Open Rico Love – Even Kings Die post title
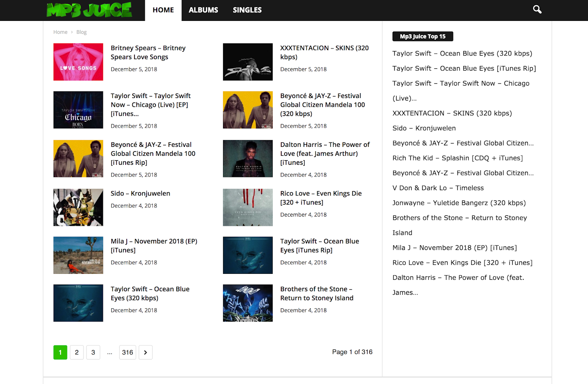Viewport: 588px width, 384px height. 321,198
